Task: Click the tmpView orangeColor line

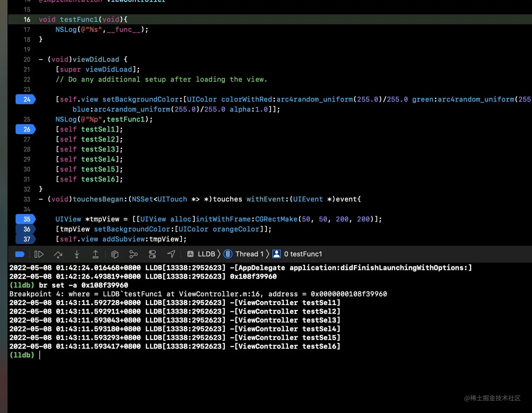Action: pos(163,229)
